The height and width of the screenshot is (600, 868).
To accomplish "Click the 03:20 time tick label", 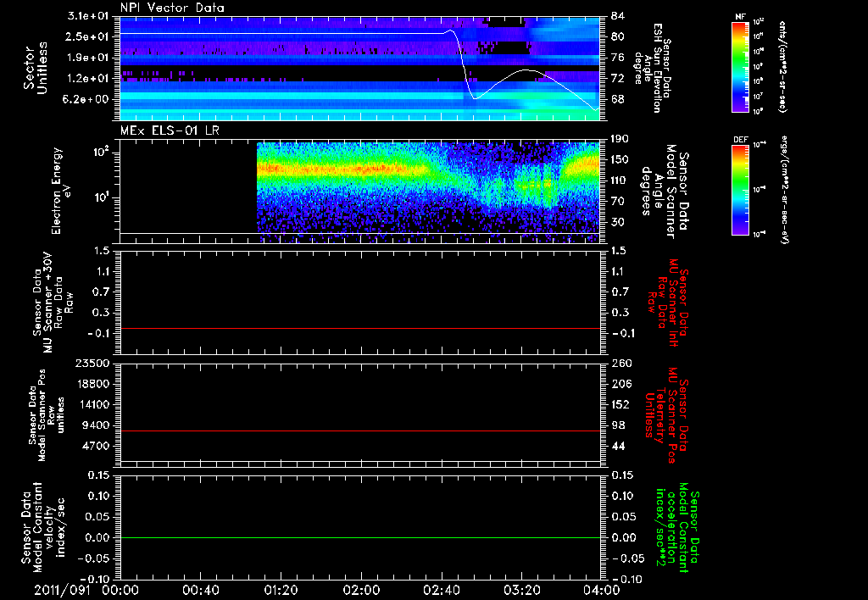I will (x=521, y=590).
